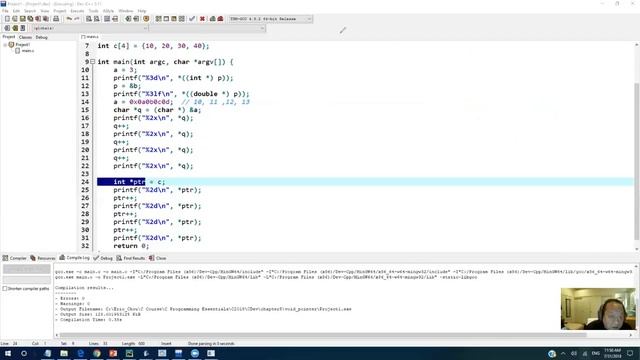Open the Execute menu
This screenshot has width=640, height=360.
[77, 11]
